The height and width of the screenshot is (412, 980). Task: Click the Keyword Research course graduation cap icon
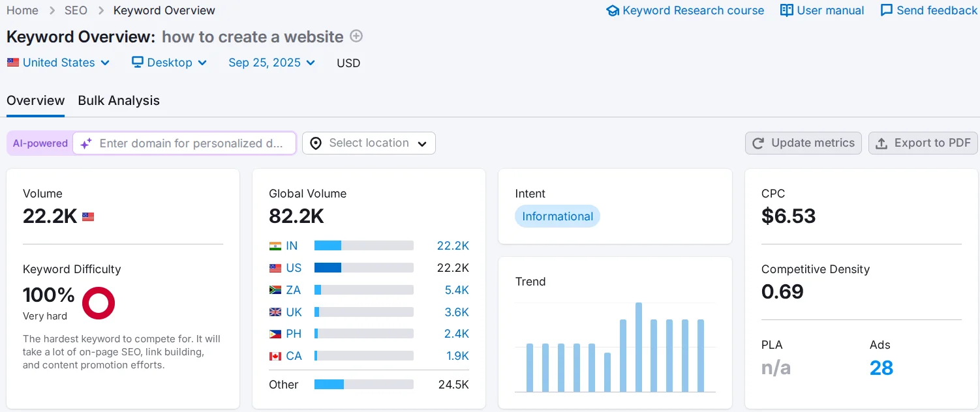point(612,10)
